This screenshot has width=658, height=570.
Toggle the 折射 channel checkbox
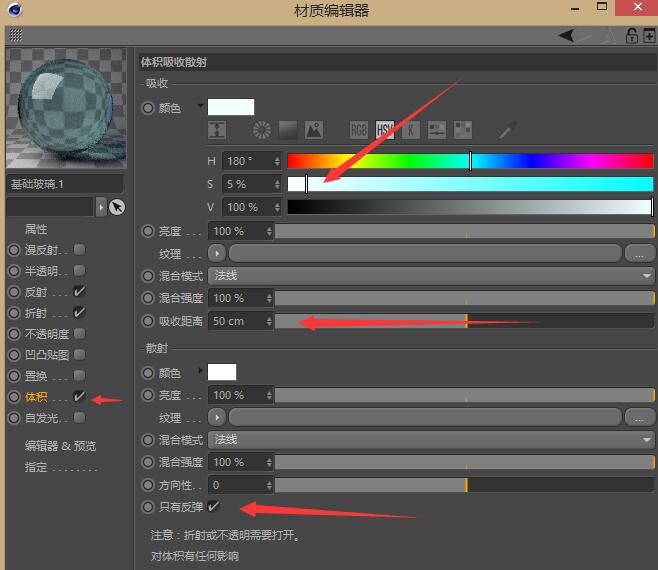79,312
